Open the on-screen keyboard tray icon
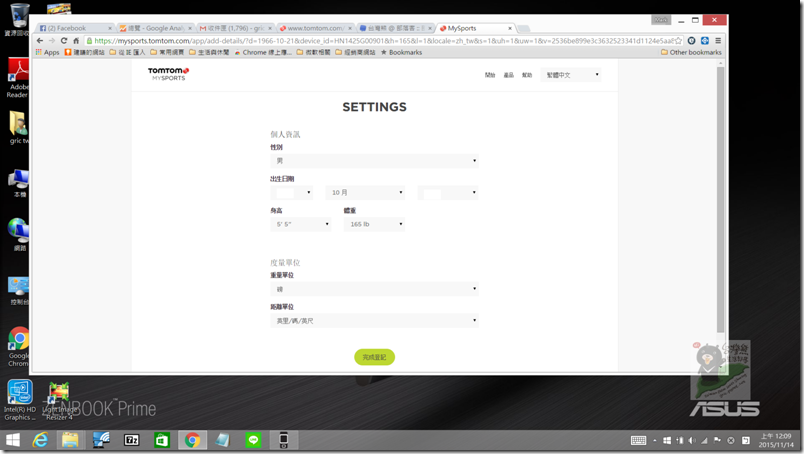Viewport: 804px width, 454px height. (638, 440)
